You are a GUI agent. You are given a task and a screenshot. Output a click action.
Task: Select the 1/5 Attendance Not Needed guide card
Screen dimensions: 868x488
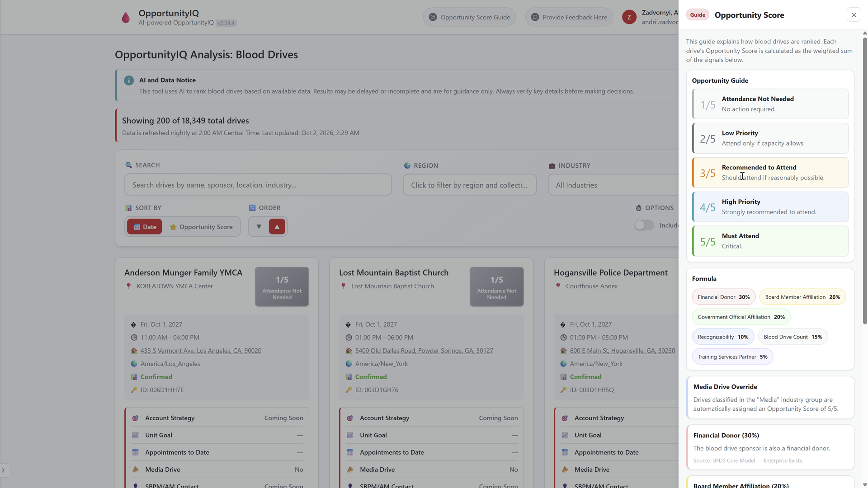click(x=770, y=104)
